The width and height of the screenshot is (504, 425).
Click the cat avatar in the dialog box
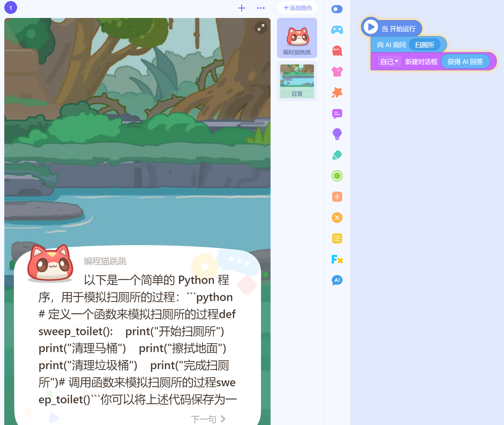click(x=50, y=263)
